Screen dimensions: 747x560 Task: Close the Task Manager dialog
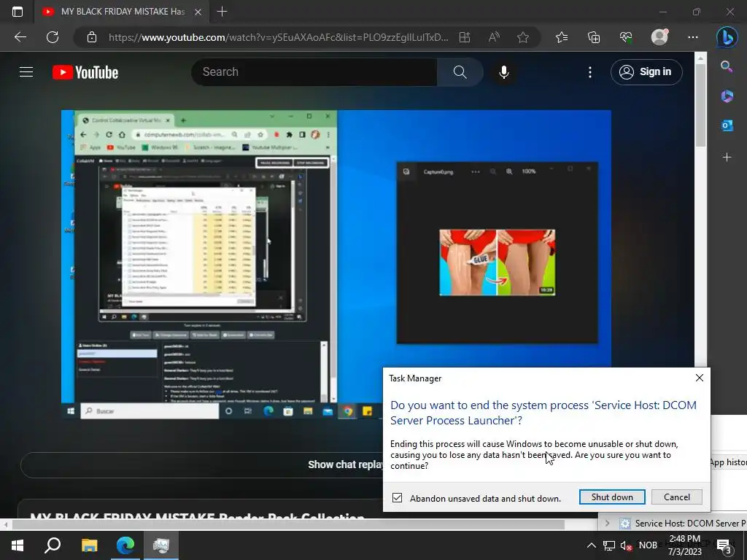[699, 378]
